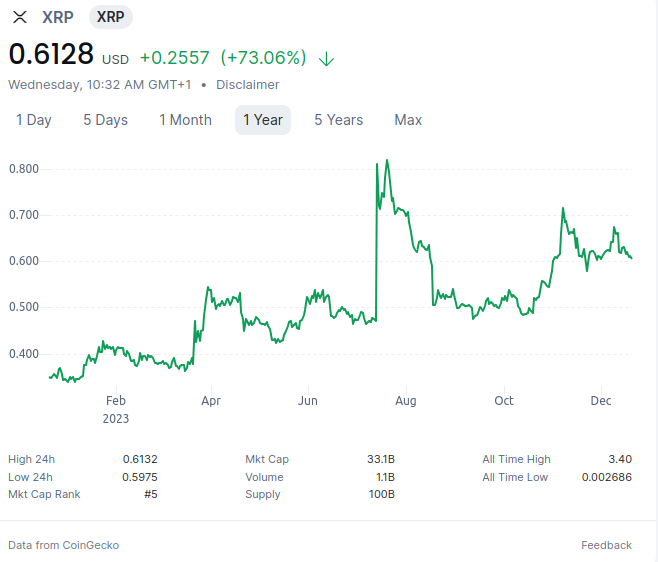658x562 pixels.
Task: Click the 'High 24h' label
Action: pos(31,460)
